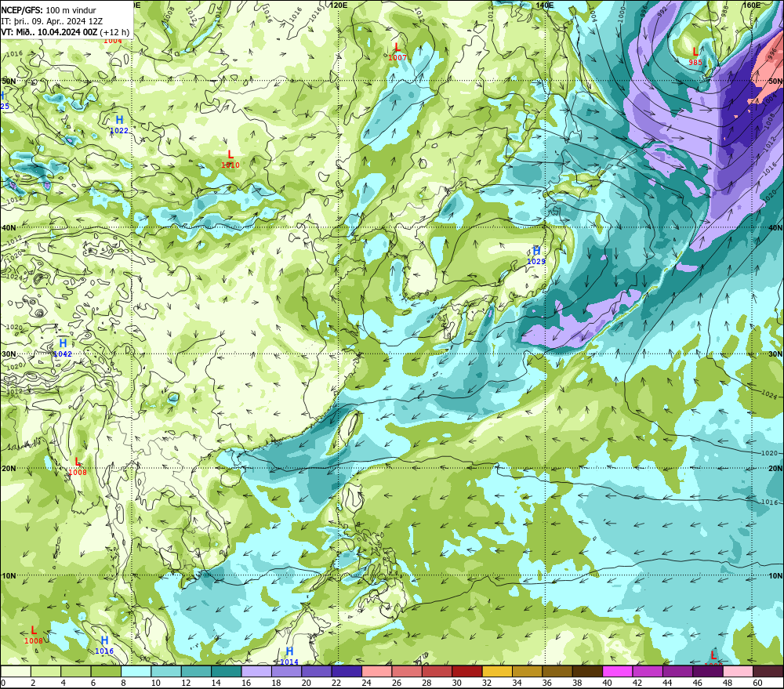Choose the dark indigo 22–24 legend swatch
The height and width of the screenshot is (689, 784).
(347, 671)
